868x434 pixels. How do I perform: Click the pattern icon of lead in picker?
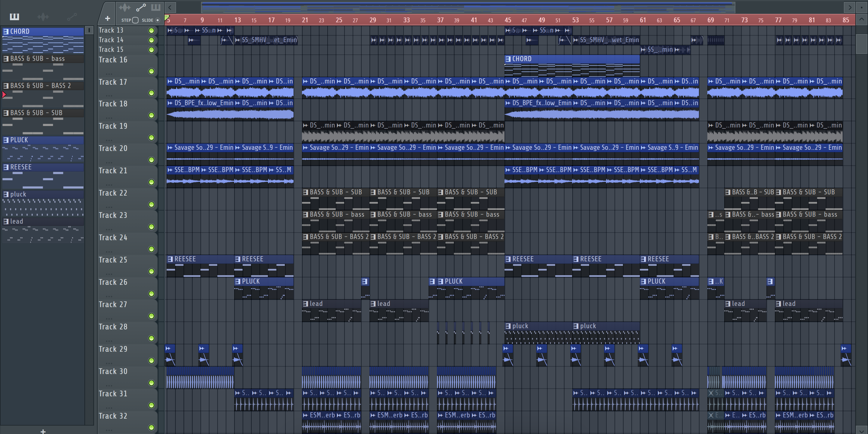(x=6, y=222)
